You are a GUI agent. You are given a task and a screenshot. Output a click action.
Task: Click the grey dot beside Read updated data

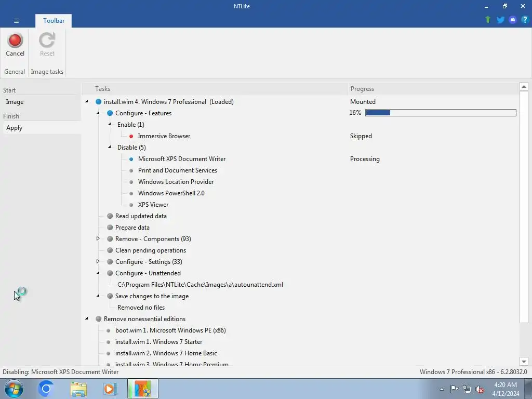click(x=110, y=216)
